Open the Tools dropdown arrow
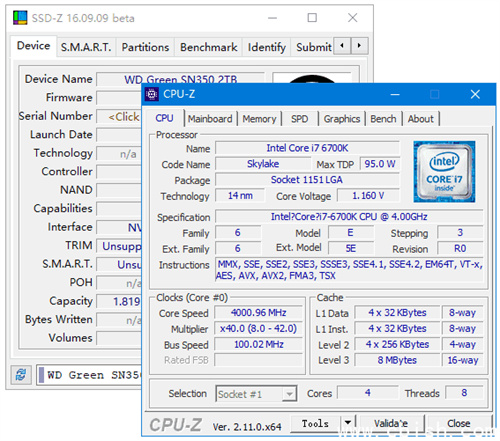 pos(348,423)
